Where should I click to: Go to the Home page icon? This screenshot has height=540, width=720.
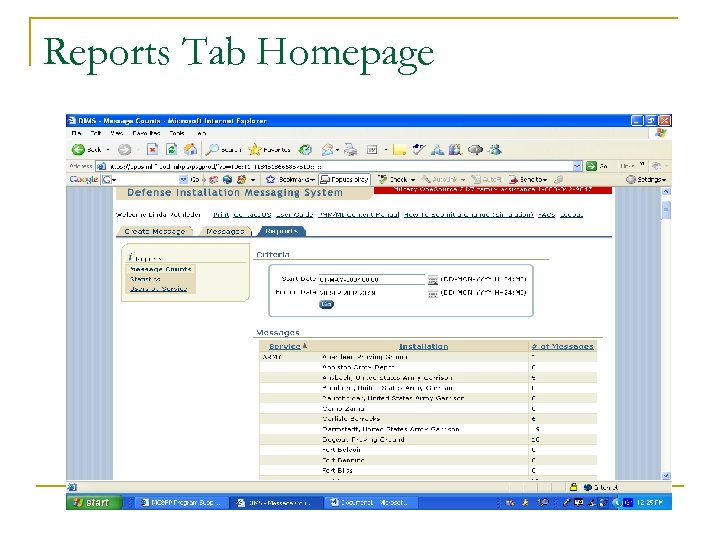tap(190, 150)
